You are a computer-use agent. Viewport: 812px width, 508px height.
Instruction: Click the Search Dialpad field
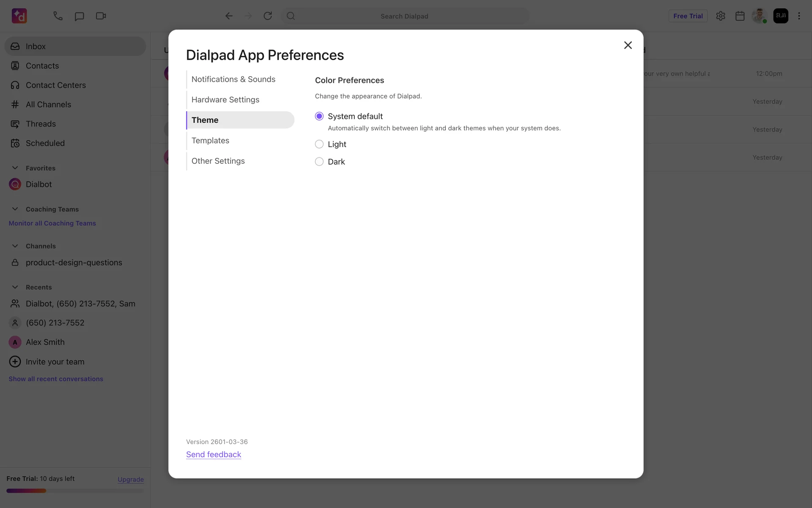404,16
